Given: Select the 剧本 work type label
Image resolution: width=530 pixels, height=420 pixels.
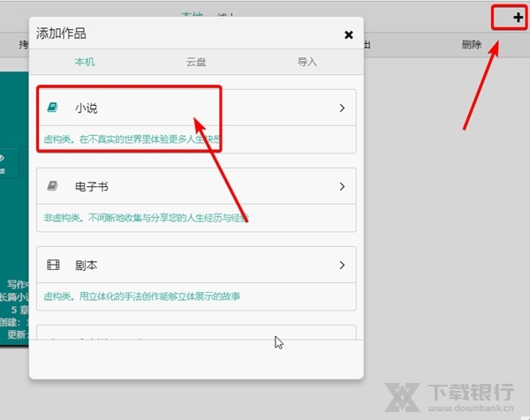Looking at the screenshot, I should click(x=87, y=265).
